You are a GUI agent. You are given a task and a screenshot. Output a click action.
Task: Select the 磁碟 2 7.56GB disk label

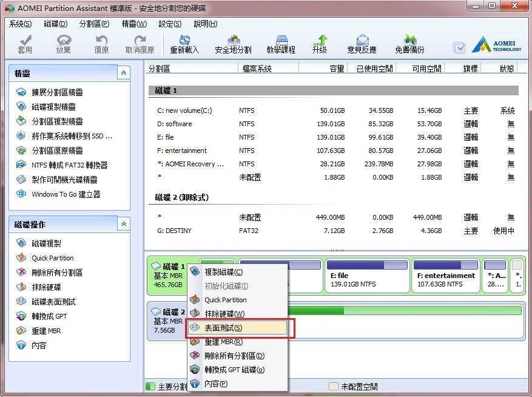click(168, 321)
